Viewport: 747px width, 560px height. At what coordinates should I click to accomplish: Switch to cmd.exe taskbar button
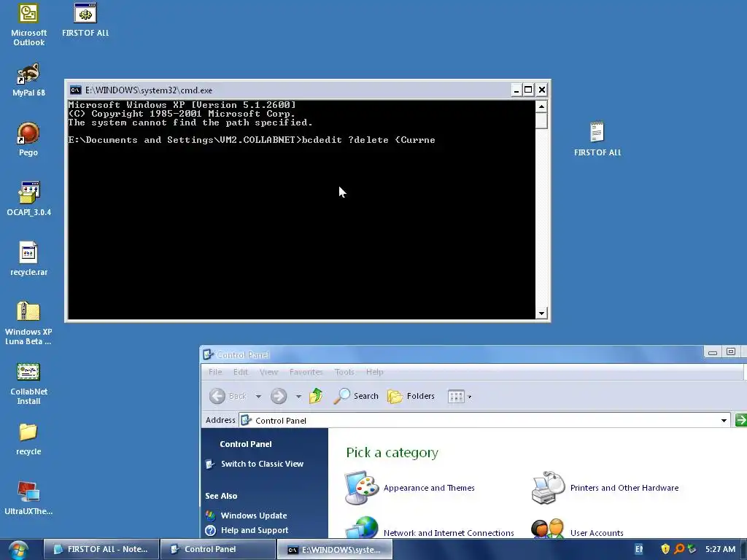point(334,549)
